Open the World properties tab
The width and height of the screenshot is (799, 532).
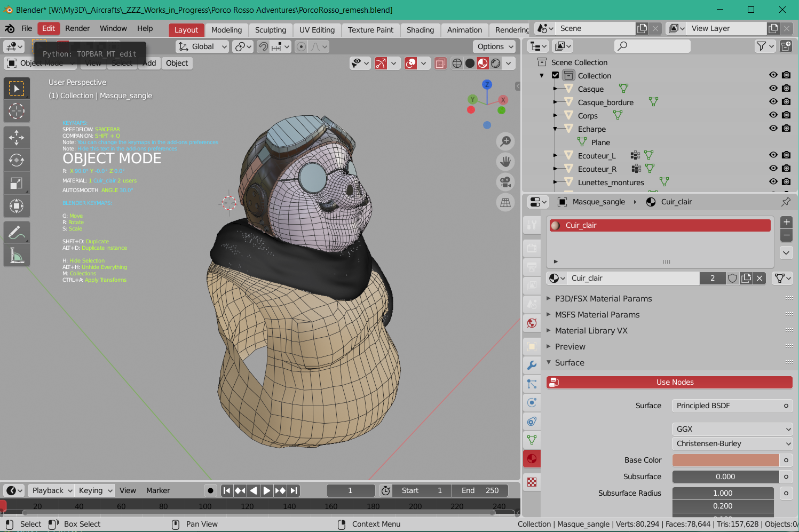point(532,323)
